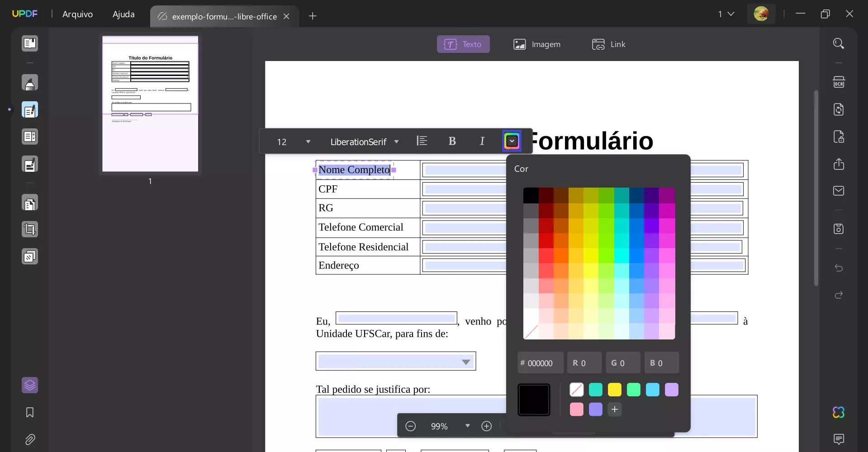The width and height of the screenshot is (868, 452).
Task: Choose the sky blue preset swatch
Action: [x=653, y=390]
